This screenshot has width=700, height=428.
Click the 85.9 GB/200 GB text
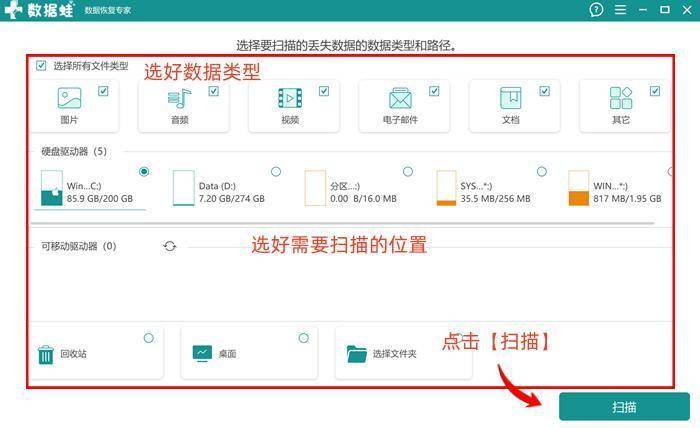[100, 199]
